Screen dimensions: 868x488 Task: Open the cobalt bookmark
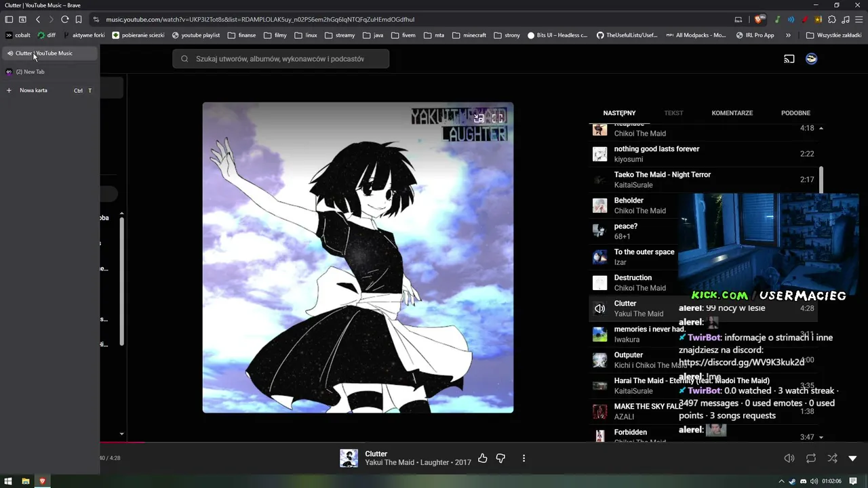[18, 35]
